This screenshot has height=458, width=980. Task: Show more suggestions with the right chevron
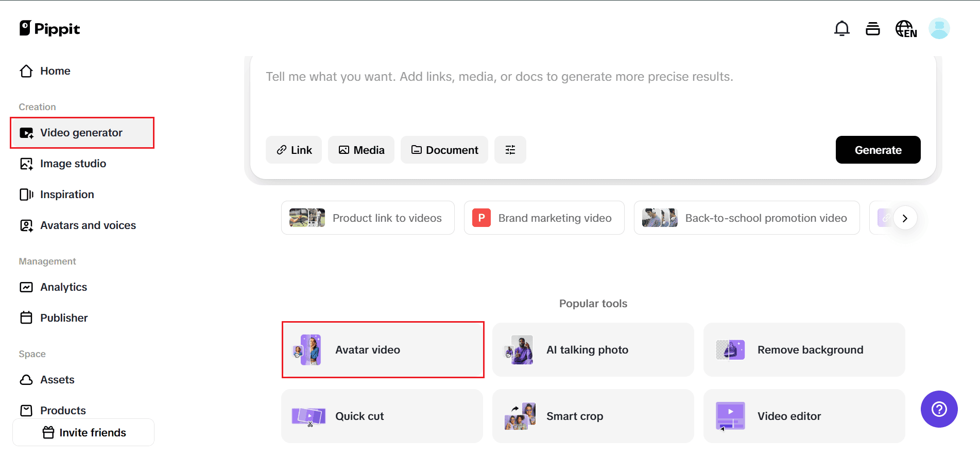coord(905,218)
